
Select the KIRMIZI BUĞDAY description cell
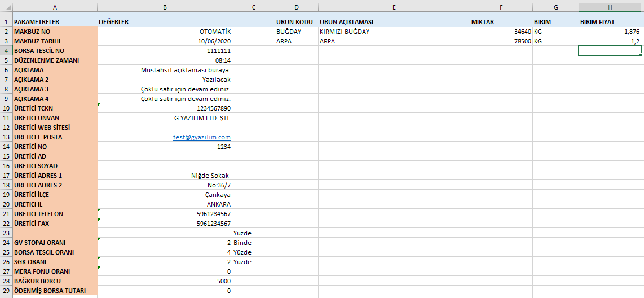click(x=394, y=32)
